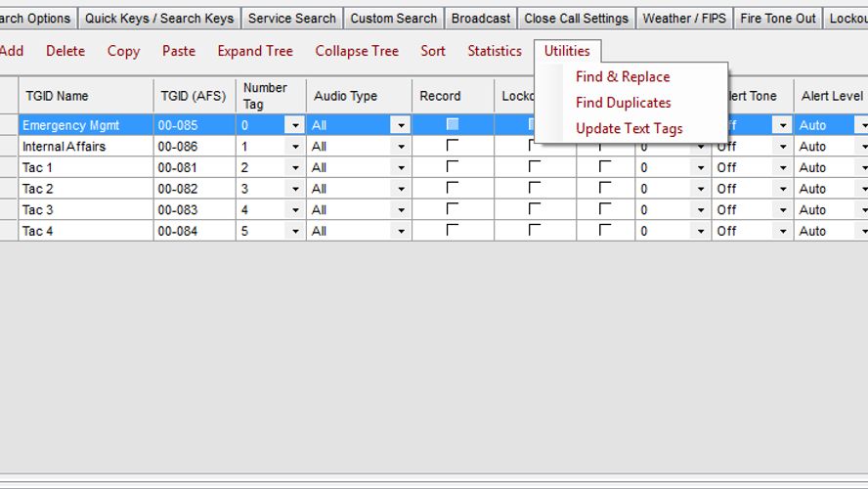The width and height of the screenshot is (868, 489).
Task: Expand Alert Tone dropdown for Tac 4
Action: click(x=783, y=231)
